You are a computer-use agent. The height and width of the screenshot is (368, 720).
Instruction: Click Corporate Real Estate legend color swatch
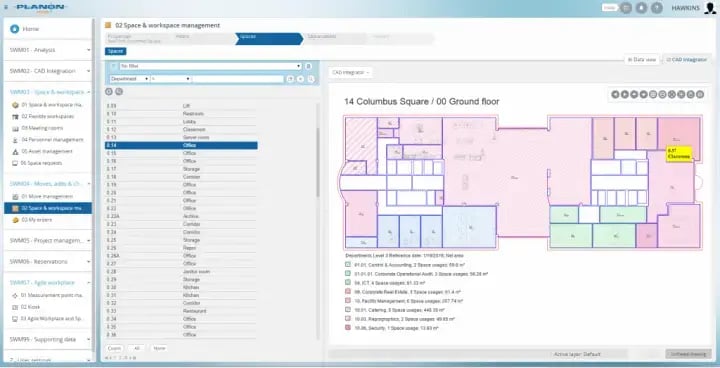click(x=348, y=292)
